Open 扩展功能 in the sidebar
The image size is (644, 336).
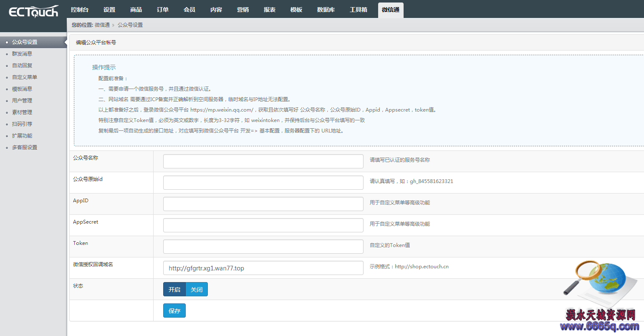22,136
